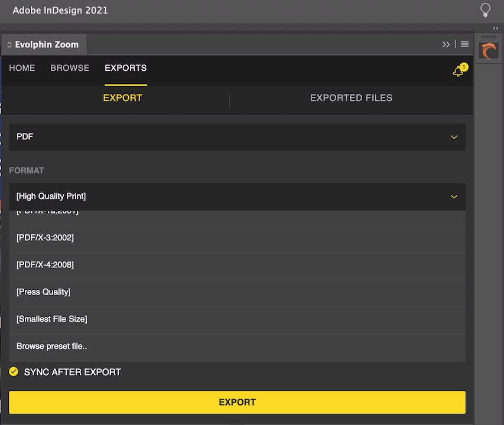Image resolution: width=504 pixels, height=425 pixels.
Task: Select the Exports tab
Action: tap(125, 68)
